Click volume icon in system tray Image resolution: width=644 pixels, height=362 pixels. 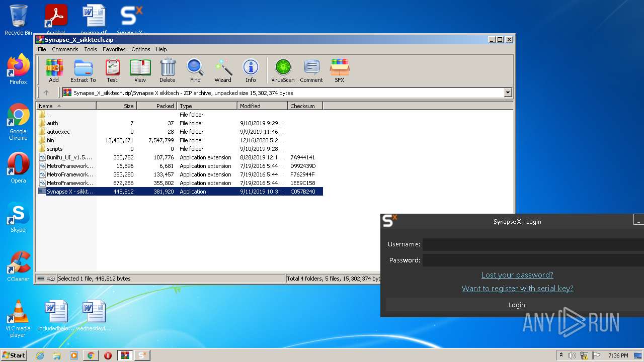[572, 355]
